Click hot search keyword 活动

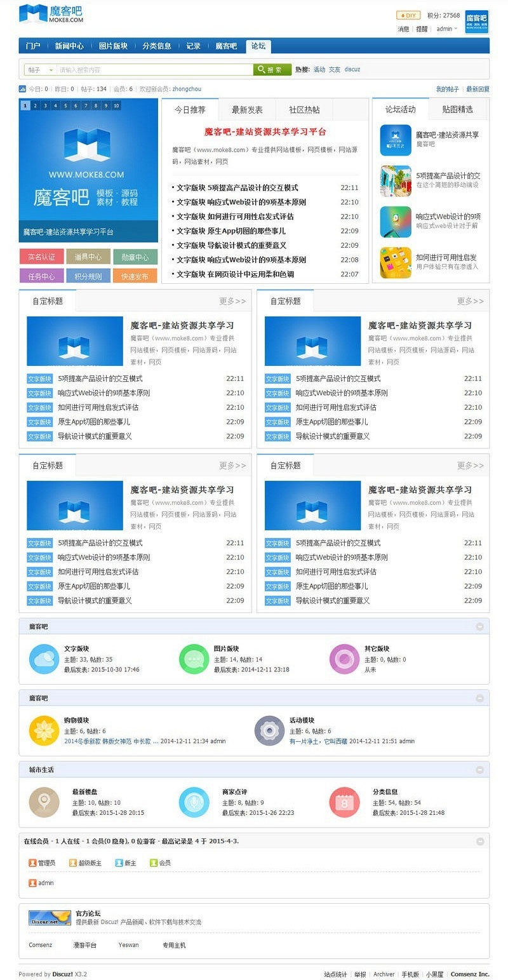319,70
